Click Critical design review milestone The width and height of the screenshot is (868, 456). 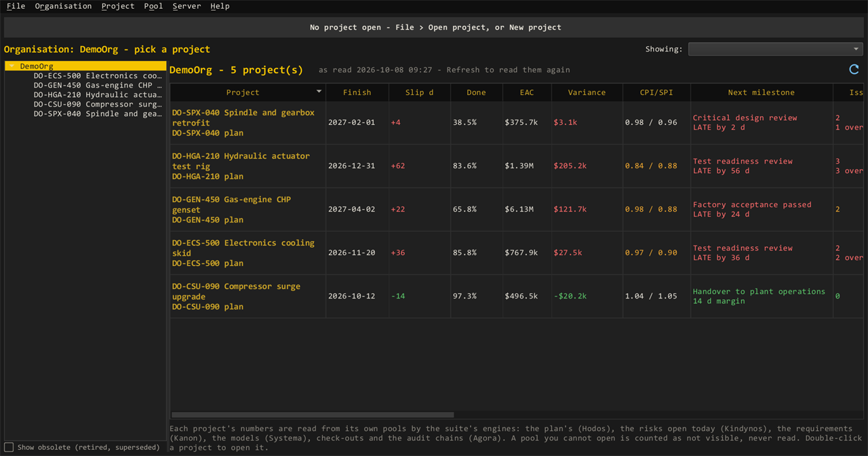[745, 118]
